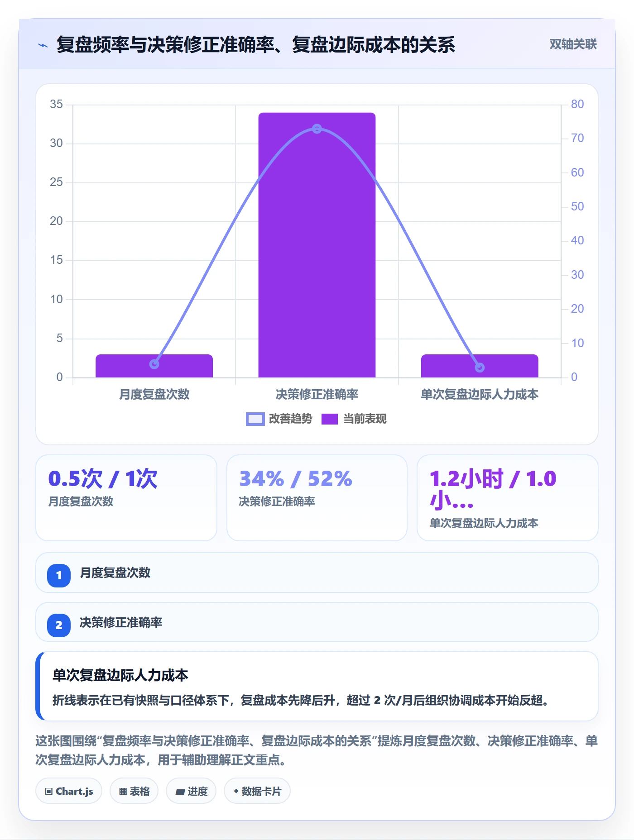Select list item 2 决策修正准确率
The width and height of the screenshot is (634, 840).
click(x=317, y=622)
